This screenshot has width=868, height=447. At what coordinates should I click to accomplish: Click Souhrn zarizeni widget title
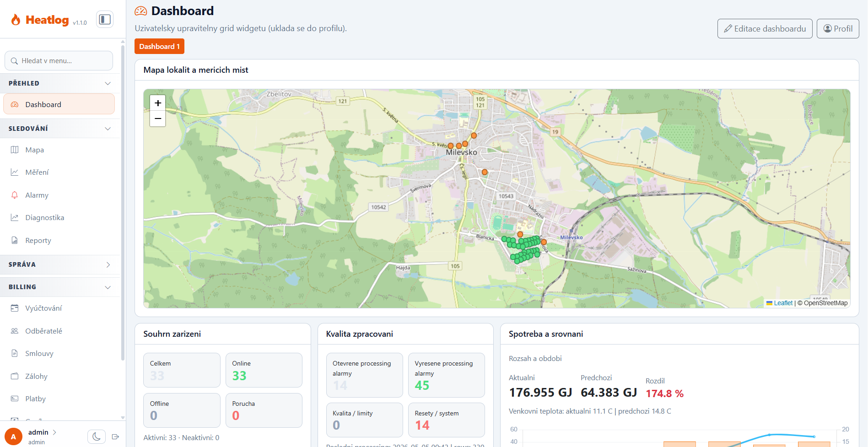point(172,334)
